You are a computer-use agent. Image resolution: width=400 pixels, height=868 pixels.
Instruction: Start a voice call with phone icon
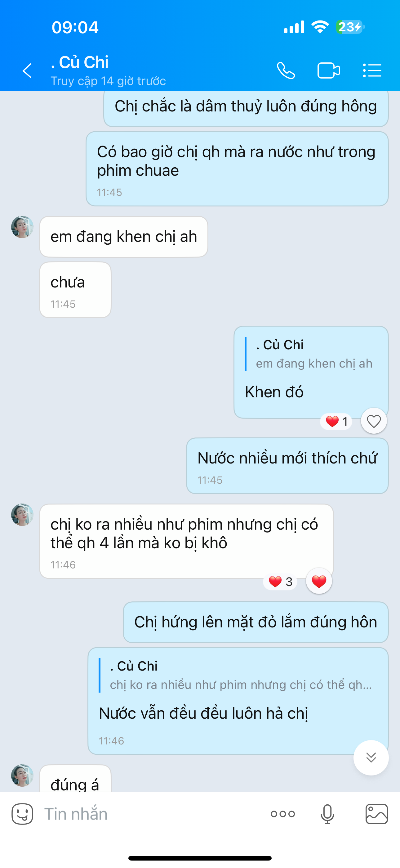286,70
